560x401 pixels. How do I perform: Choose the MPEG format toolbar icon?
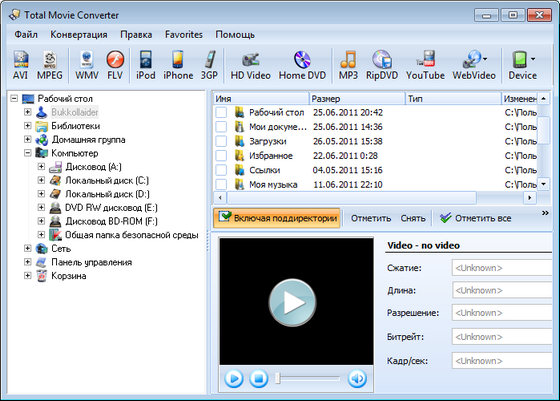tap(50, 65)
